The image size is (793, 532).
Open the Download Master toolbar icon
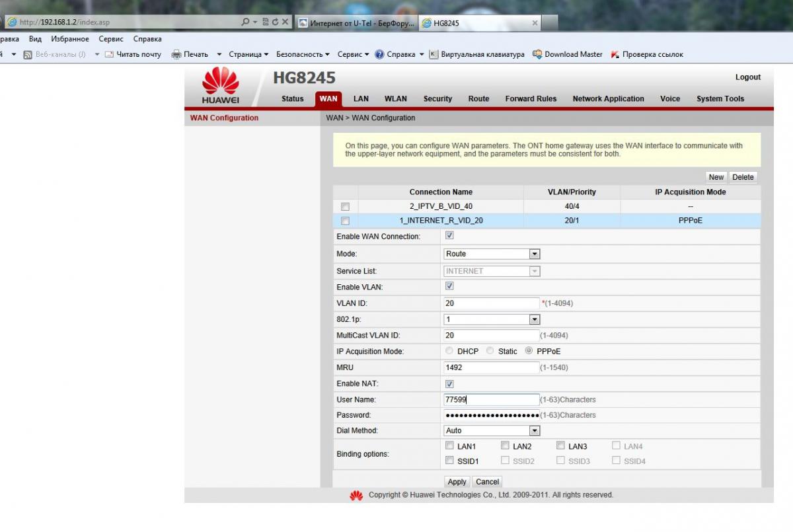pos(538,55)
